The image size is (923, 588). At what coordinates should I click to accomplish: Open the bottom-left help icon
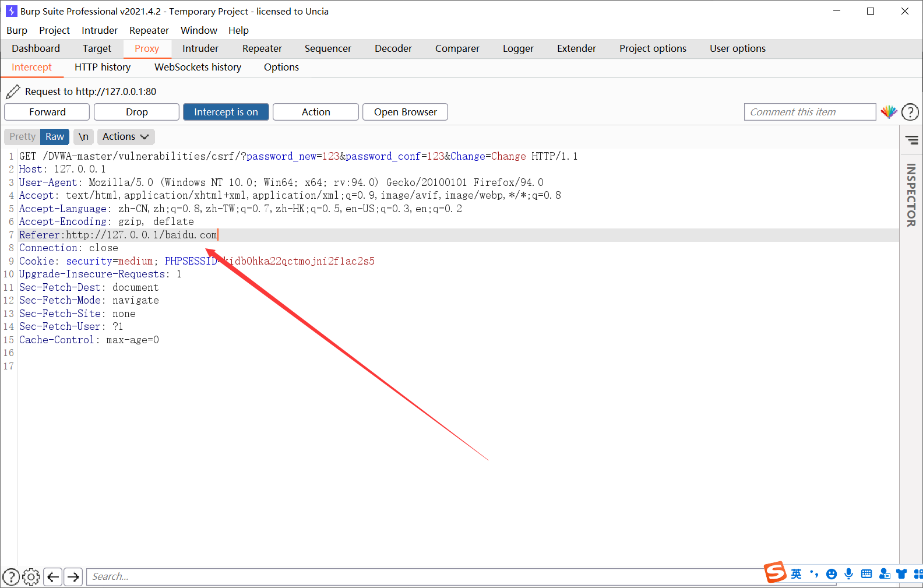[11, 577]
